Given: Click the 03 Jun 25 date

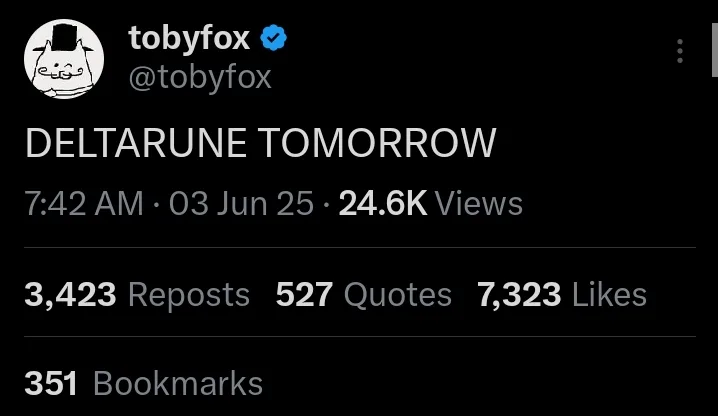Looking at the screenshot, I should coord(241,203).
